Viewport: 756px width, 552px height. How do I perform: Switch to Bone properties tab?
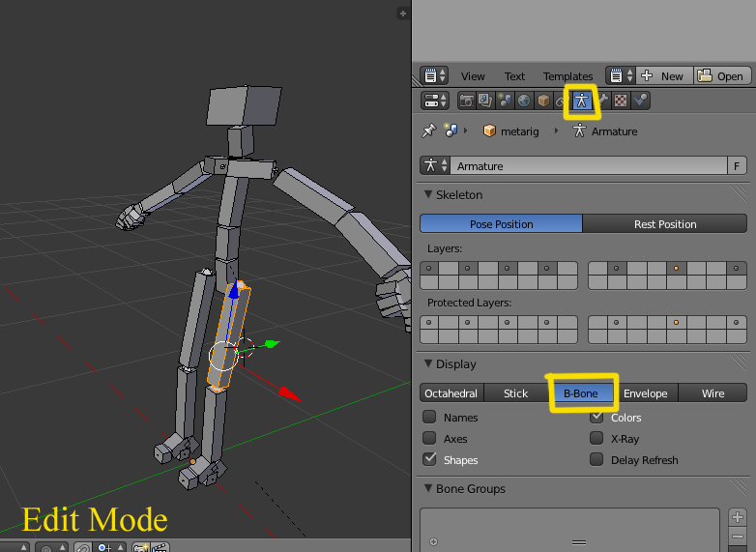tap(602, 101)
